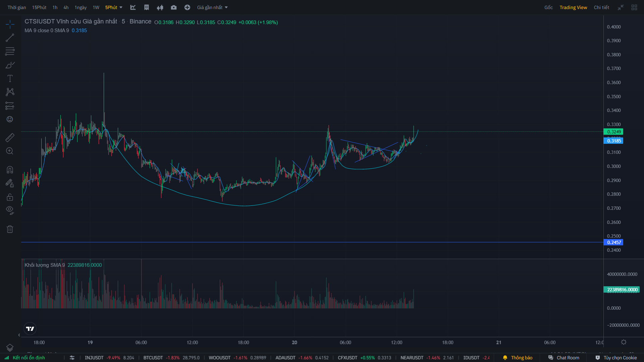Open the emoji icons tool

point(10,119)
